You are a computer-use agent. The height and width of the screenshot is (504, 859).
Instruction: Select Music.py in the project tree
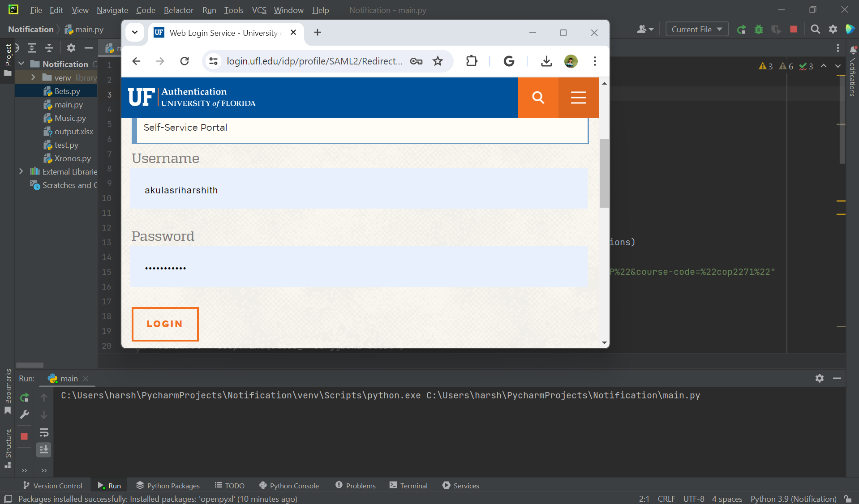pyautogui.click(x=70, y=118)
